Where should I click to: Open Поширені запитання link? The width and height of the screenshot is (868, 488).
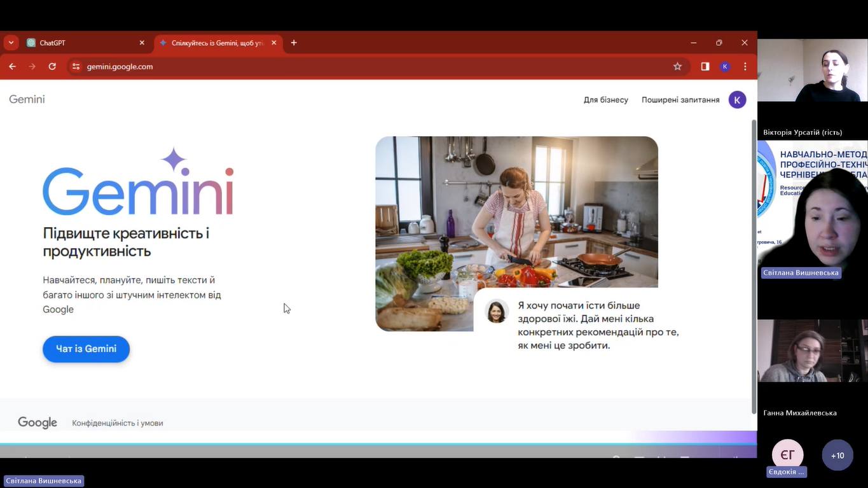[x=680, y=100]
